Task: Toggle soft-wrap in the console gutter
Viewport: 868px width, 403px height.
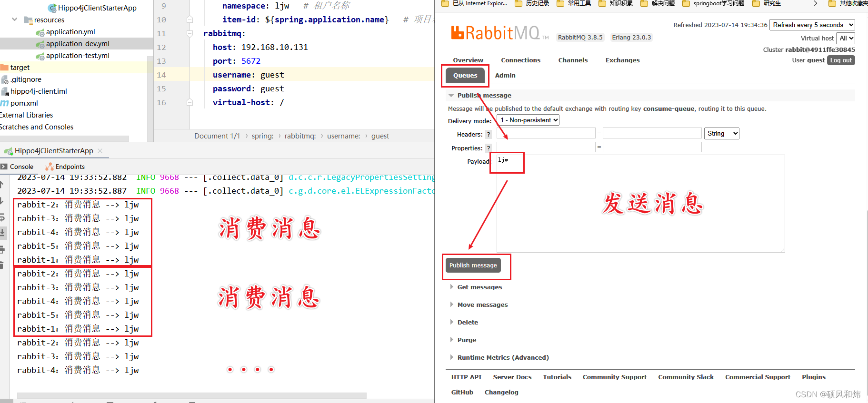Action: point(2,217)
